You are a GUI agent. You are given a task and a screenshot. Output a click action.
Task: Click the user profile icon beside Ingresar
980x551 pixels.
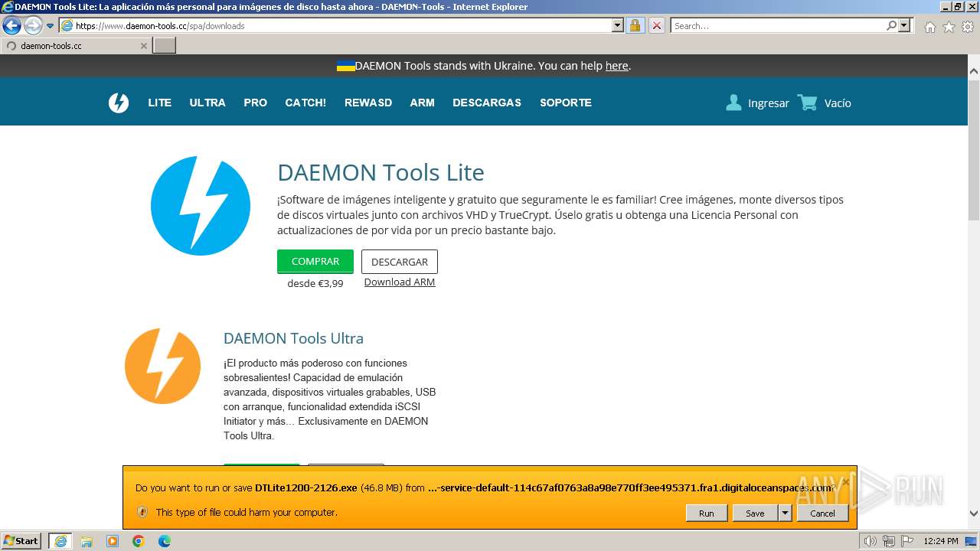coord(733,103)
